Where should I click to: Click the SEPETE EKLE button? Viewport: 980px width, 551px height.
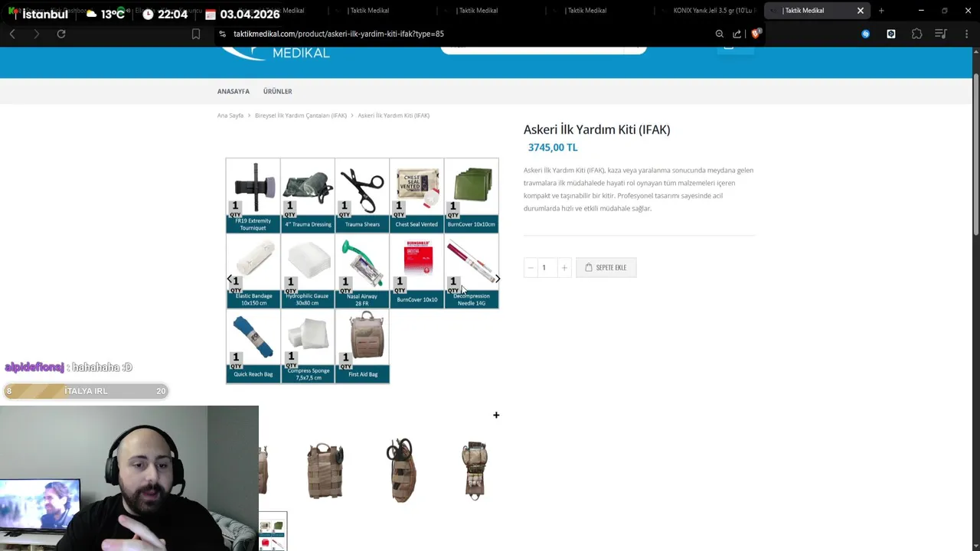(x=606, y=267)
